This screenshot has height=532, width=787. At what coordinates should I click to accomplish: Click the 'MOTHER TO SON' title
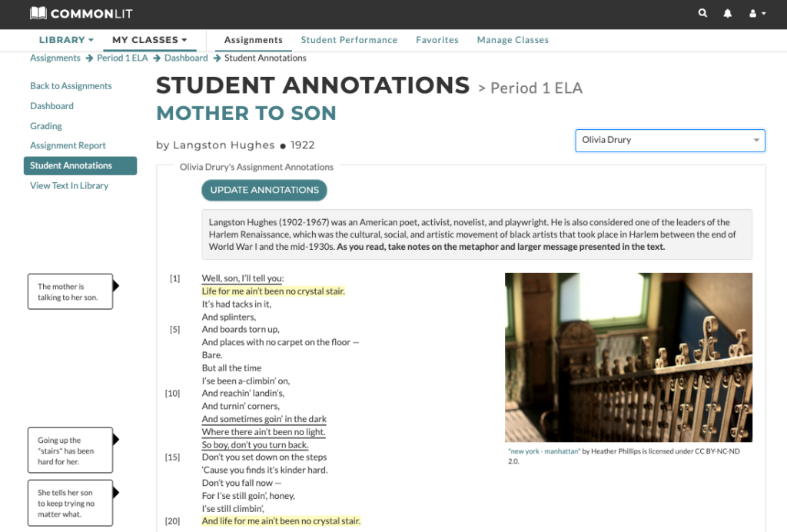(x=246, y=113)
